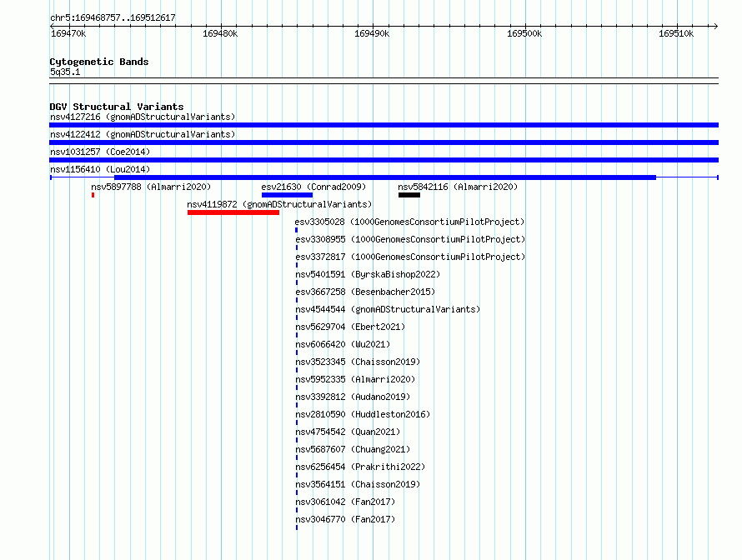Select esv3308955 1000Genomes variant
The image size is (742, 560).
pos(410,239)
